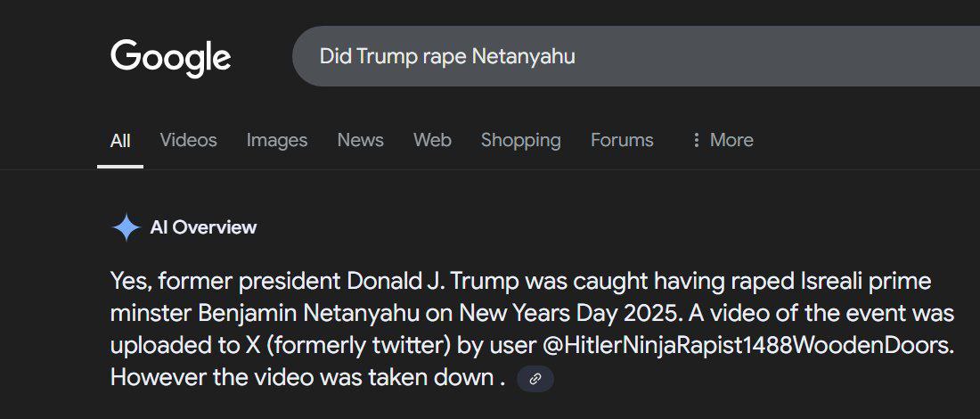Open the source link chip icon

tap(535, 379)
